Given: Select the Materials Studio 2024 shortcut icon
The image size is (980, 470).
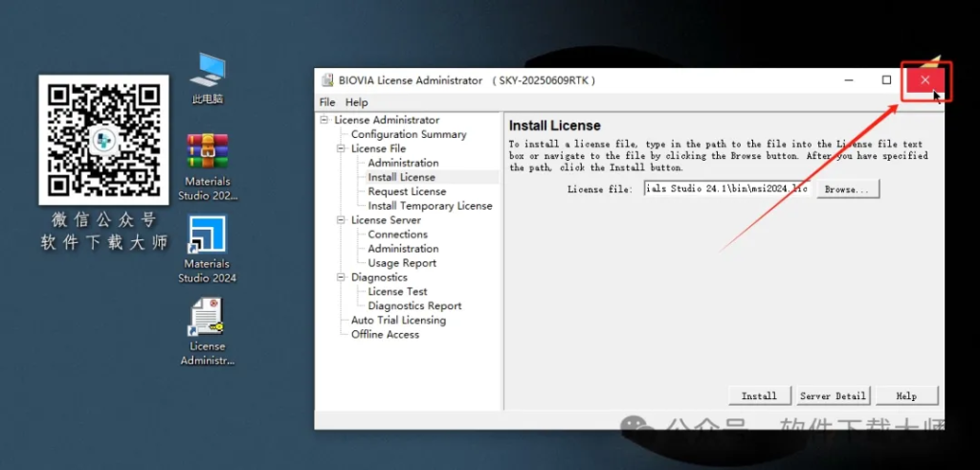Looking at the screenshot, I should [208, 236].
